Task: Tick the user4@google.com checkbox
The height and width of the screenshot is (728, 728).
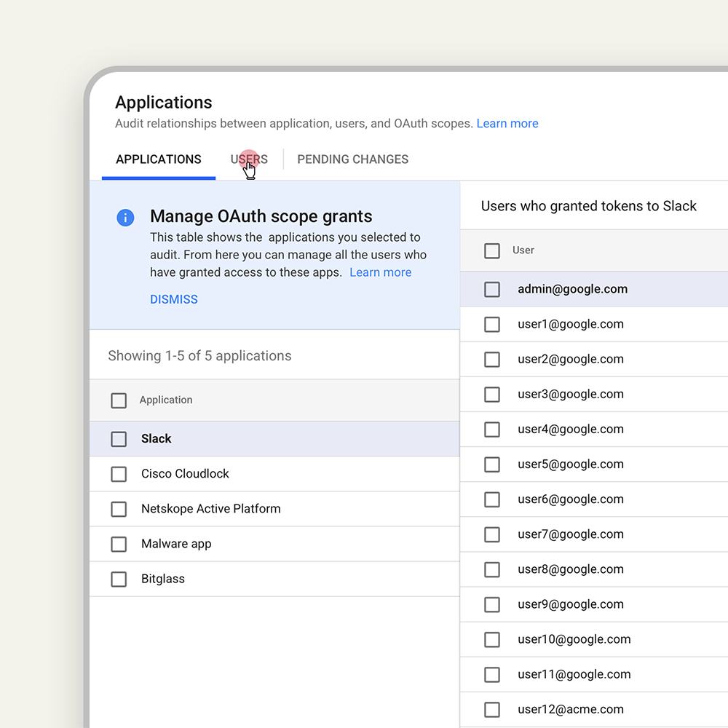Action: click(492, 430)
